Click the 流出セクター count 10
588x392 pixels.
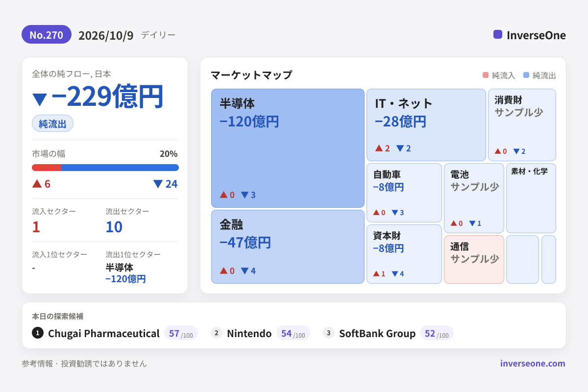tap(114, 227)
